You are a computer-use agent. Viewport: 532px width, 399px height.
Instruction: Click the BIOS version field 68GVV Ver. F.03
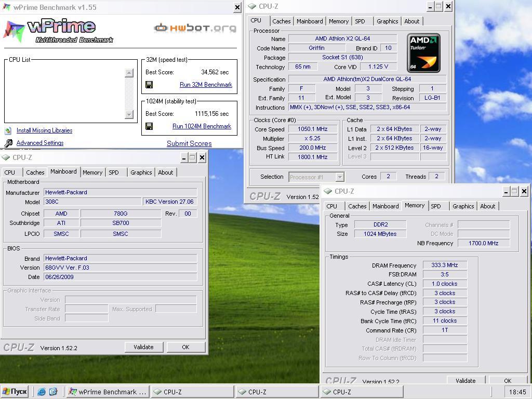click(x=121, y=268)
